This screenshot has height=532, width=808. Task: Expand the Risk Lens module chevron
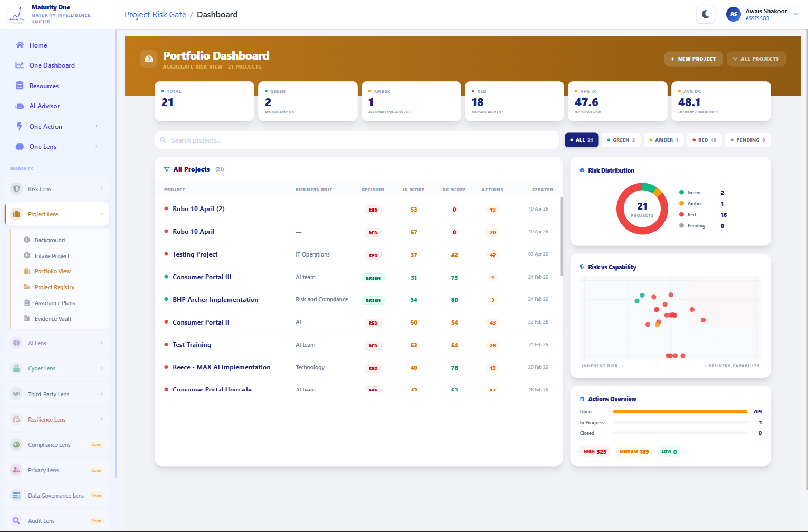click(x=101, y=188)
